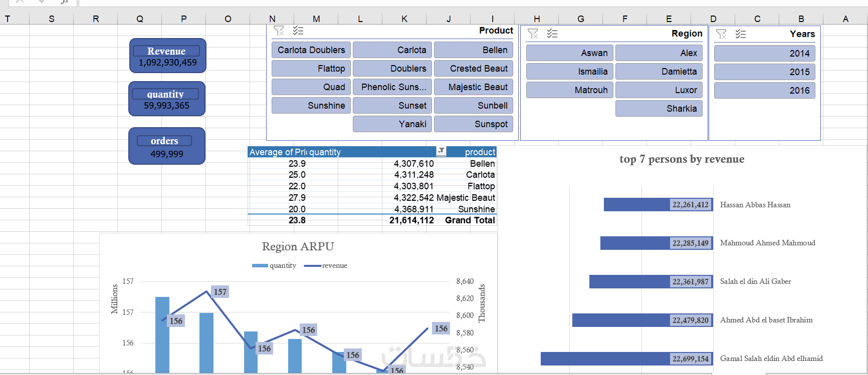Open the product filter dropdown in pivot table
The height and width of the screenshot is (375, 868).
[441, 151]
